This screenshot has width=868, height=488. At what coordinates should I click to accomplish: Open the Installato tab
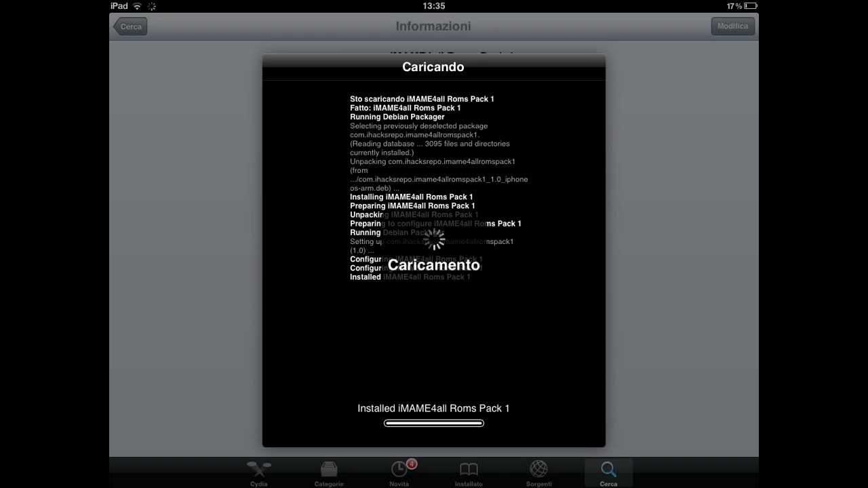(x=469, y=473)
